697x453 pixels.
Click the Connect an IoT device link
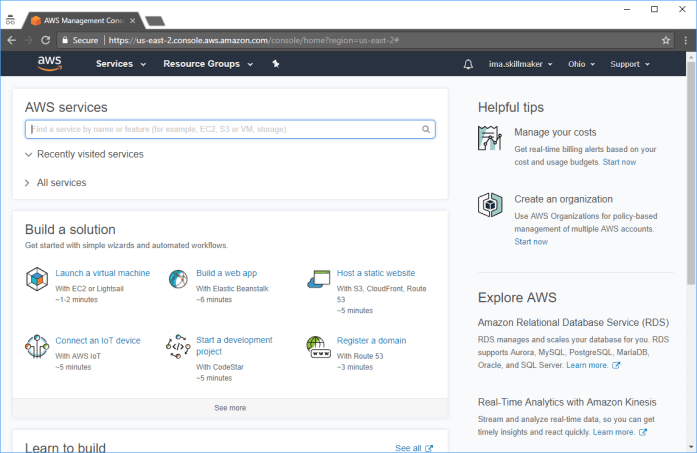(x=98, y=341)
